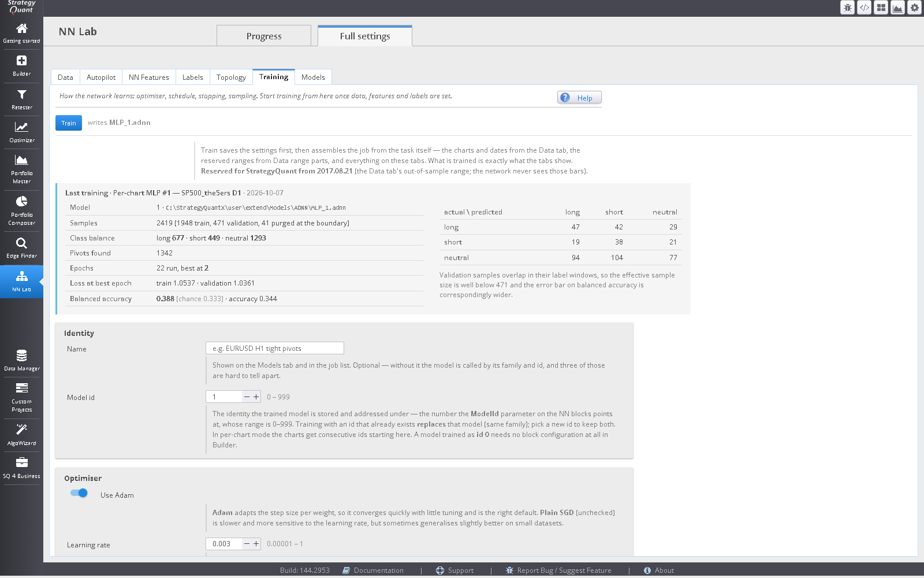This screenshot has height=578, width=924.
Task: Click the Learning rate value field
Action: (224, 544)
